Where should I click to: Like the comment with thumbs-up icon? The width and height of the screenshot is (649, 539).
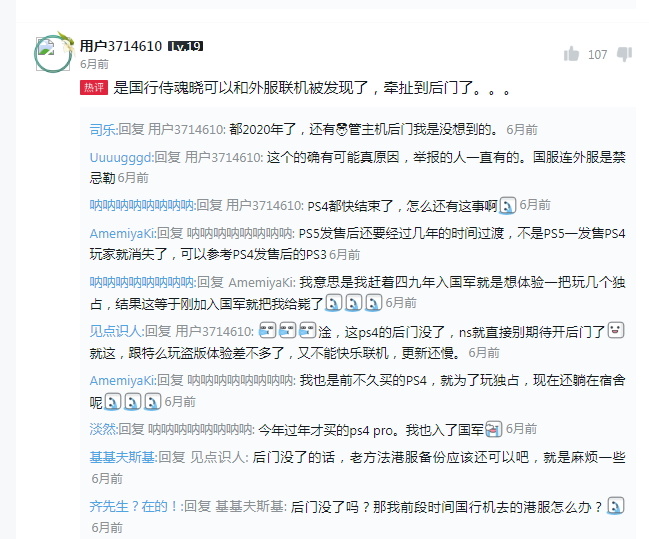571,54
